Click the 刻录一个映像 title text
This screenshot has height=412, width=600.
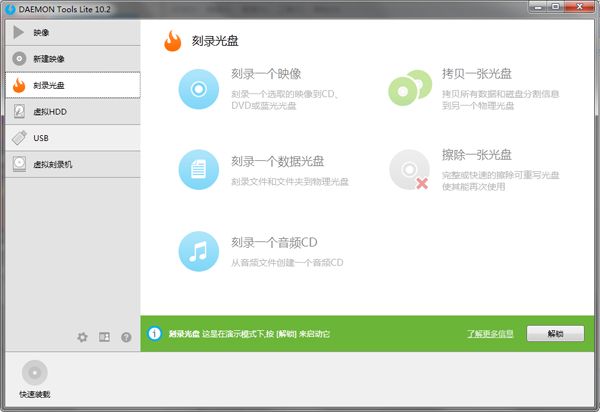[x=266, y=74]
